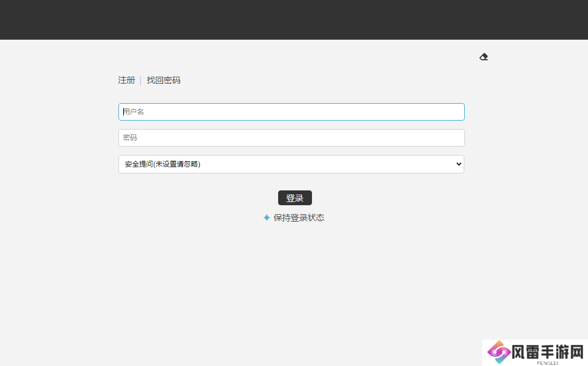Click the eraser icon at top right

coord(483,57)
